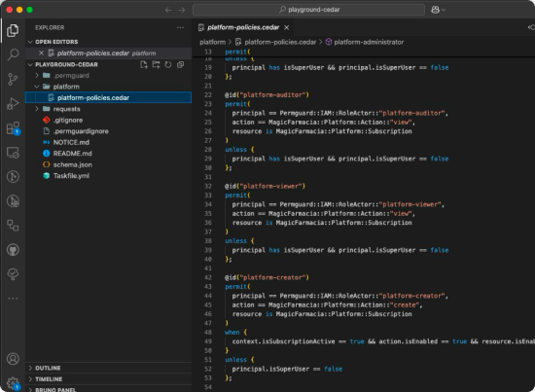
Task: Open the .gitignore file
Action: pyautogui.click(x=109, y=120)
